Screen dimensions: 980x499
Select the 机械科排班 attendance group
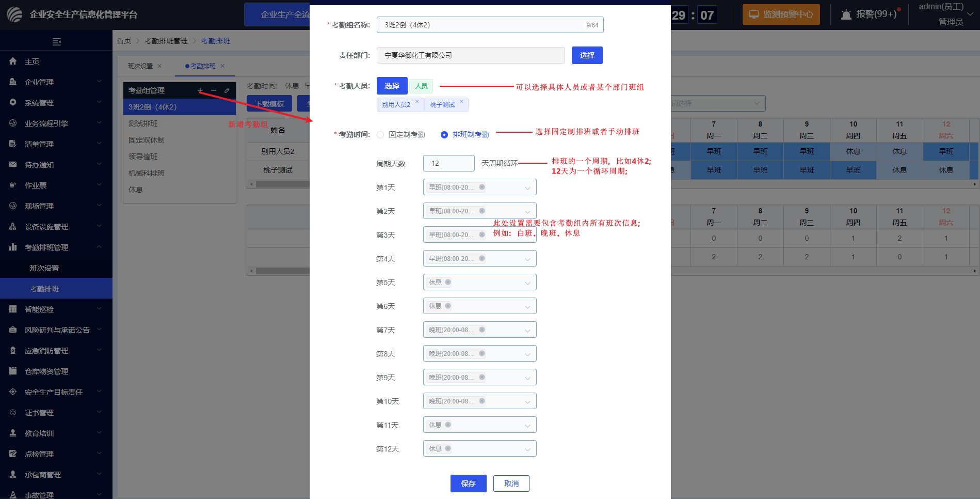pyautogui.click(x=180, y=173)
